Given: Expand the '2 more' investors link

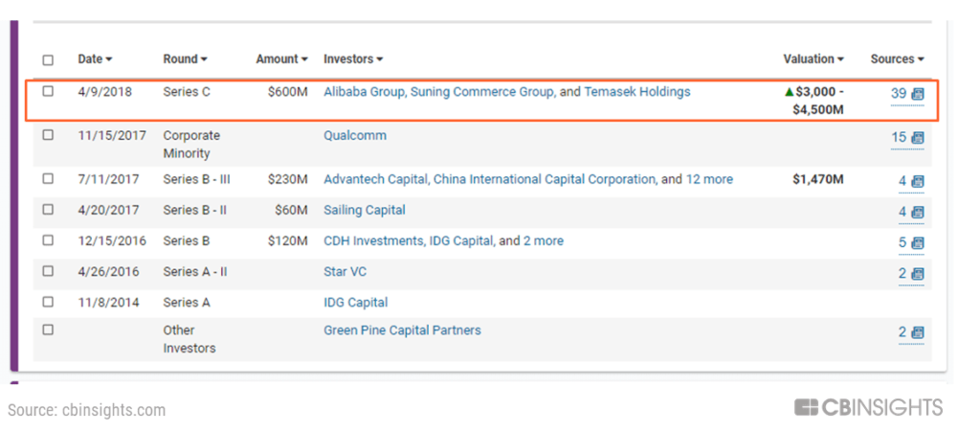Looking at the screenshot, I should point(544,240).
